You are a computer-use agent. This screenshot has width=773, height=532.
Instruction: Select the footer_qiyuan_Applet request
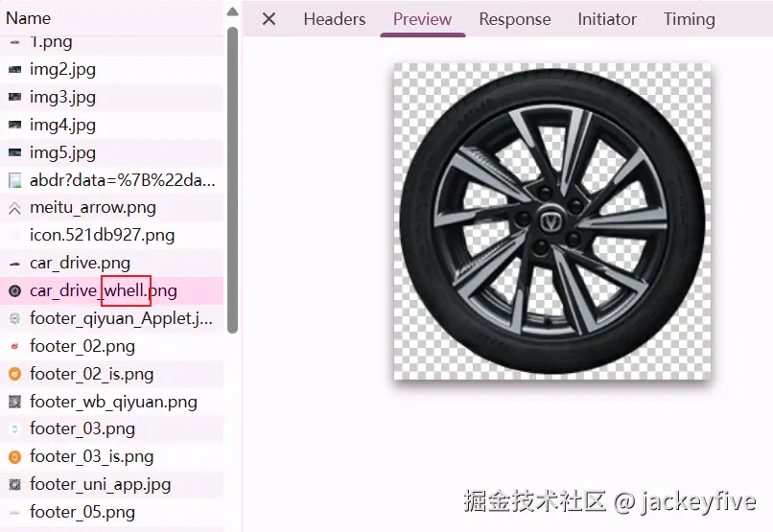[x=111, y=318]
